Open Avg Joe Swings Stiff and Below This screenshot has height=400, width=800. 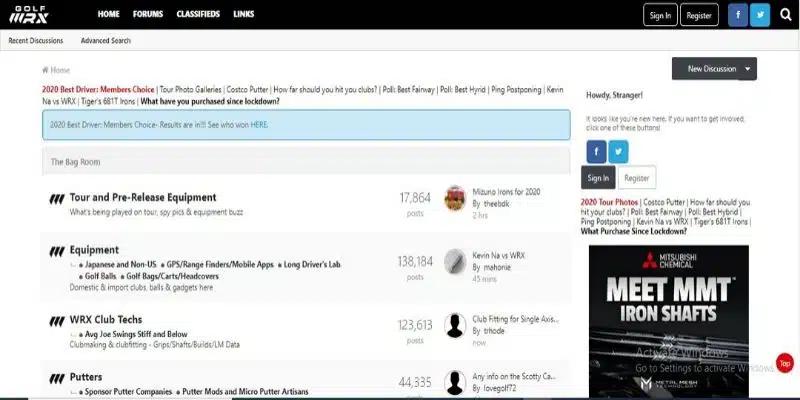pyautogui.click(x=136, y=334)
